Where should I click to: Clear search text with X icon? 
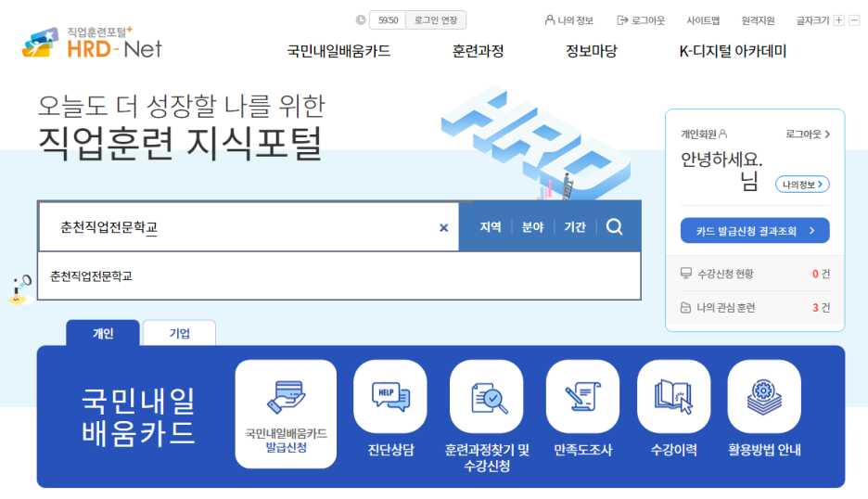443,227
